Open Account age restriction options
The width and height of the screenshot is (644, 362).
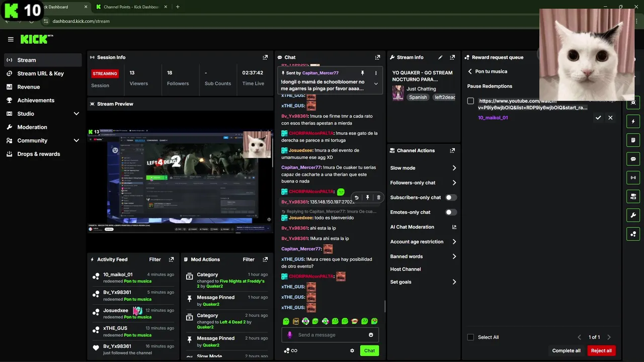coord(424,242)
